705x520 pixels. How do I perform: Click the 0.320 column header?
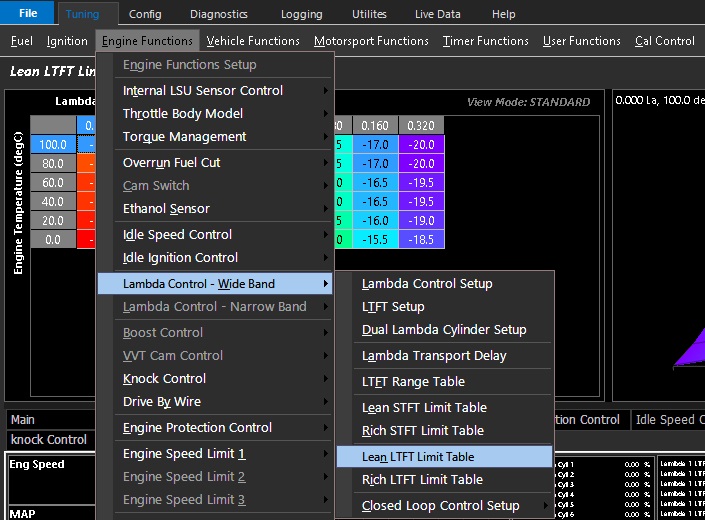point(421,126)
